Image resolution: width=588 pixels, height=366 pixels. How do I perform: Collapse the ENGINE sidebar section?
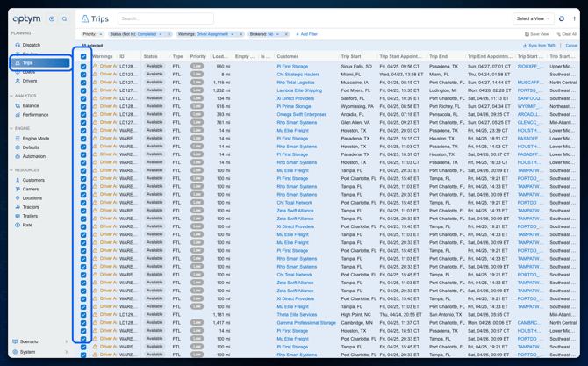pyautogui.click(x=11, y=129)
